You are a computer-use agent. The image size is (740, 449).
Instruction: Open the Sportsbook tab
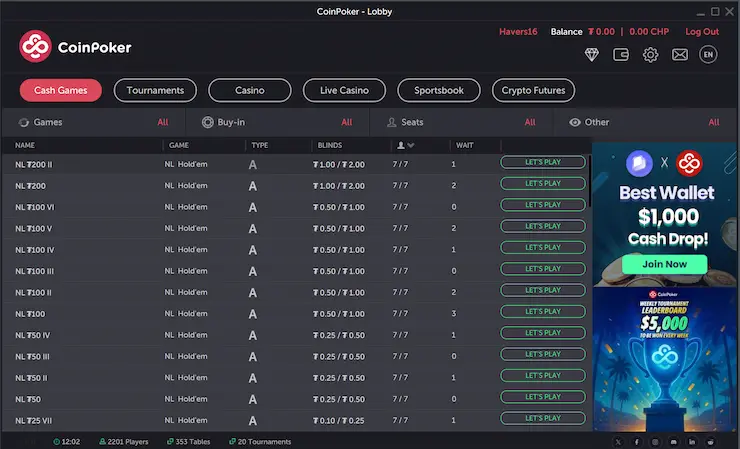click(x=439, y=90)
